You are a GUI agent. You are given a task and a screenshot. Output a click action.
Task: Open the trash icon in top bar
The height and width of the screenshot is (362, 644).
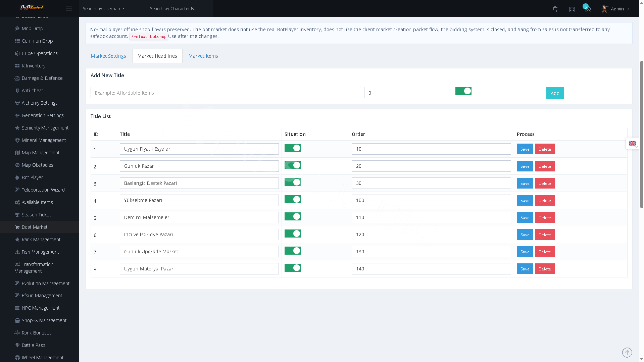555,9
